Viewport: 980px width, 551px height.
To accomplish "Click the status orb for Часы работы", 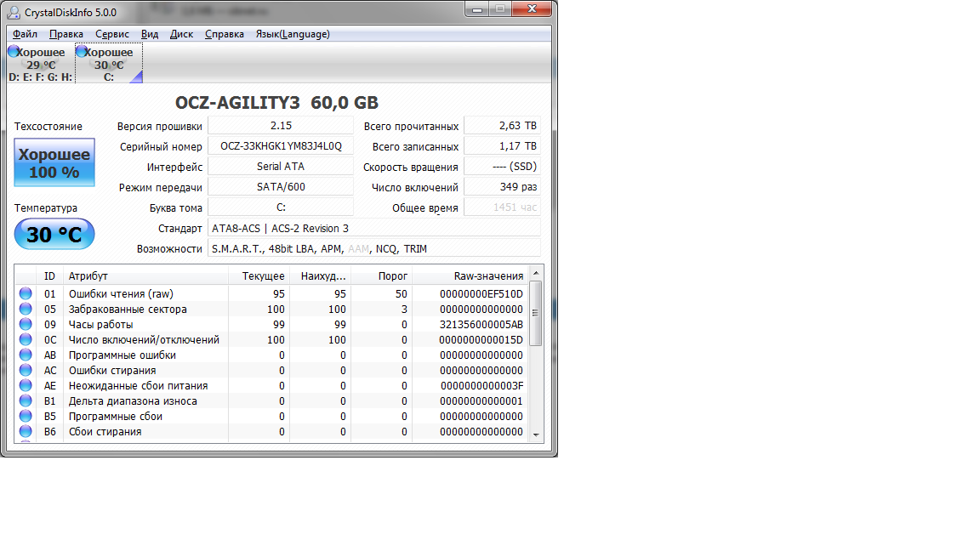I will (26, 324).
